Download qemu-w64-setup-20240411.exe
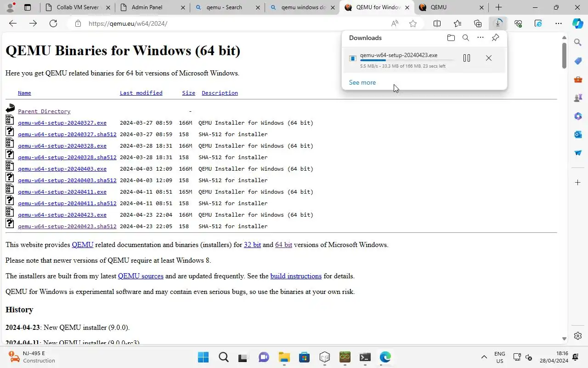The image size is (588, 368). click(x=62, y=192)
